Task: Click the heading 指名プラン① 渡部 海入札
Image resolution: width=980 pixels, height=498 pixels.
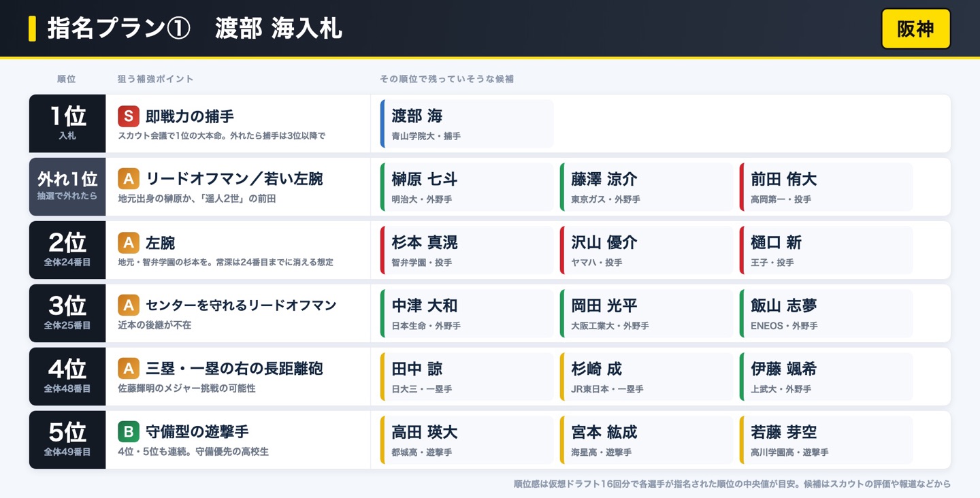Action: pyautogui.click(x=195, y=29)
